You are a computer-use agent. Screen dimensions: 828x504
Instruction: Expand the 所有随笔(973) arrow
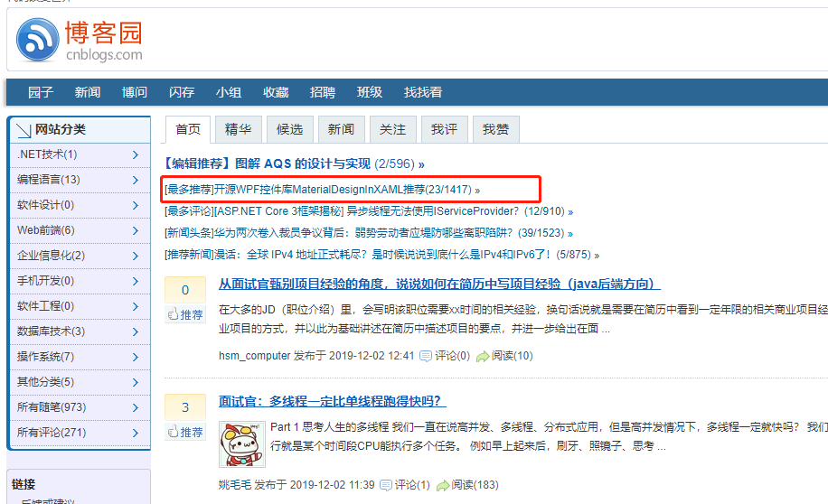136,408
